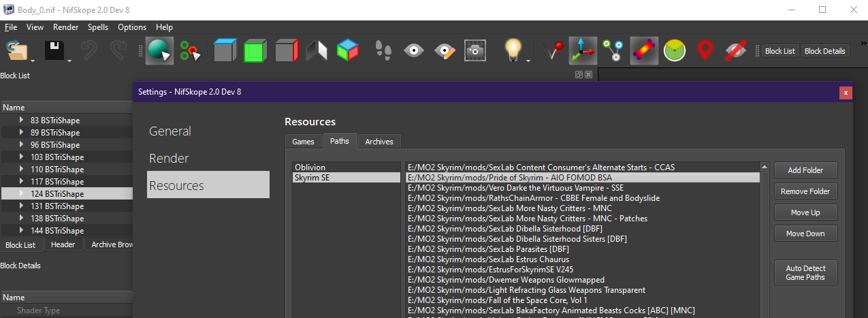Expand the 96 BSTriShape node
The image size is (868, 318).
21,144
